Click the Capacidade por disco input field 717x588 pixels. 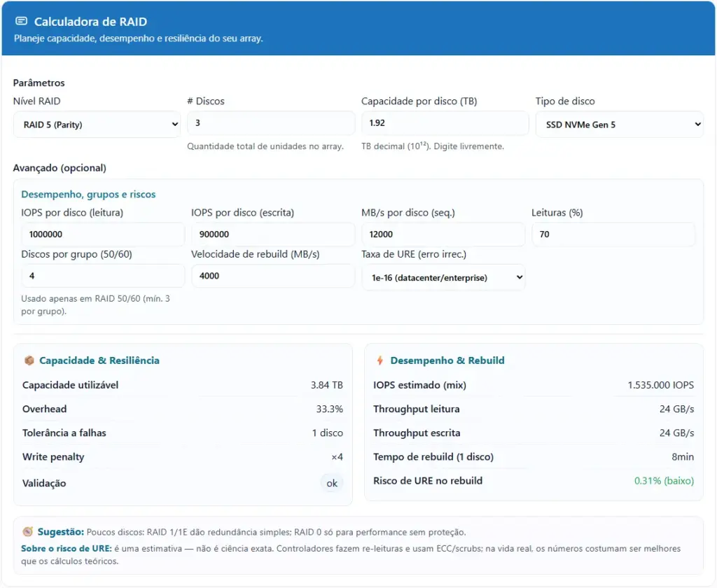pyautogui.click(x=445, y=123)
